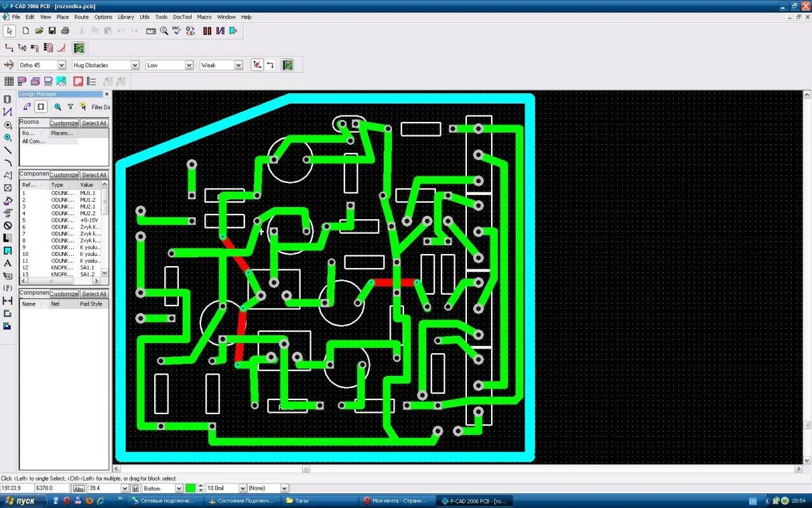812x508 pixels.
Task: Select the Place Arc tool
Action: tap(8, 163)
